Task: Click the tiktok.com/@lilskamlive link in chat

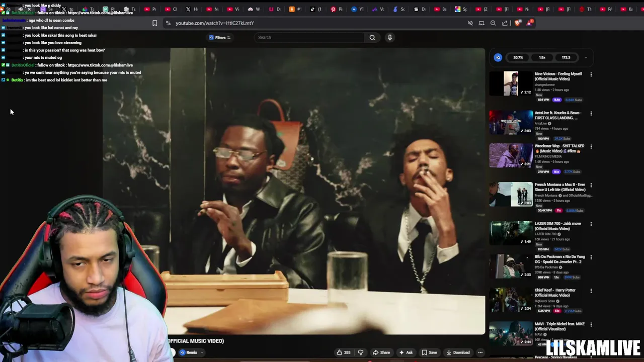Action: pyautogui.click(x=100, y=65)
